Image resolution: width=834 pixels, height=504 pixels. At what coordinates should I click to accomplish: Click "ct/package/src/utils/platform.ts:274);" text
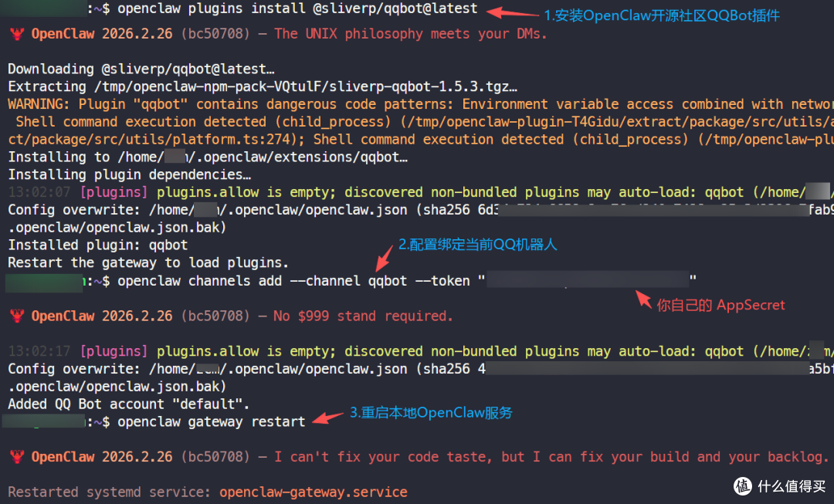[x=156, y=139]
